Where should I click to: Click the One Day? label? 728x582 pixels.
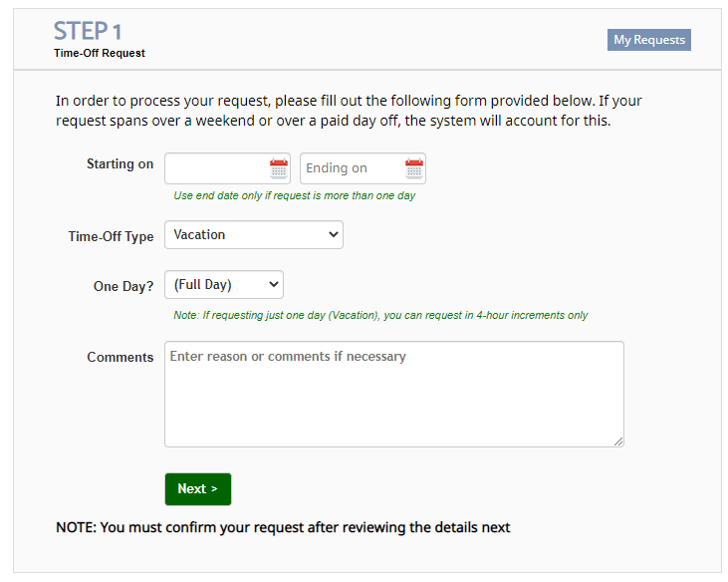coord(123,286)
